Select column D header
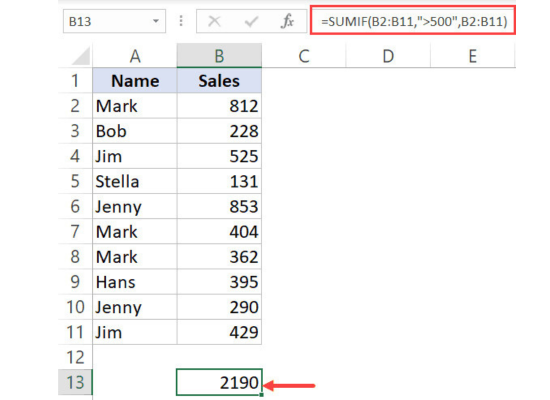 388,55
